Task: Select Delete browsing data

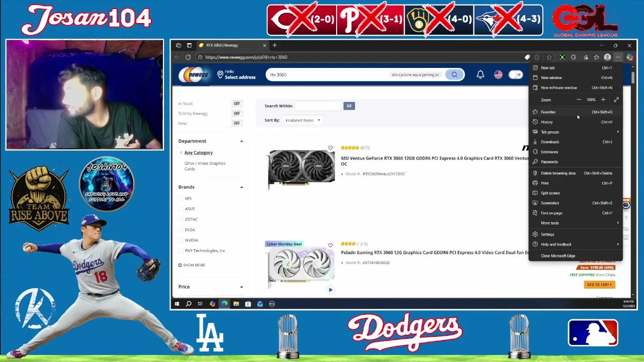Action: [576, 173]
